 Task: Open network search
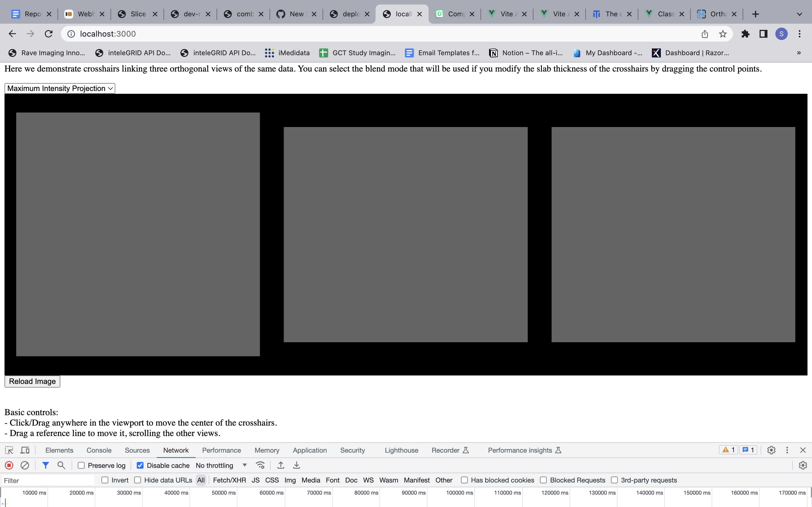coord(61,465)
